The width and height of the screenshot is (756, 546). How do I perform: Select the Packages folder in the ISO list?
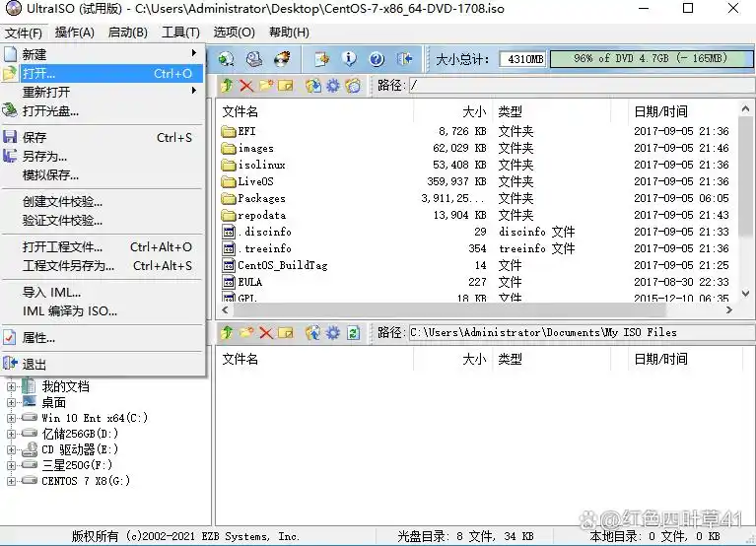point(261,198)
